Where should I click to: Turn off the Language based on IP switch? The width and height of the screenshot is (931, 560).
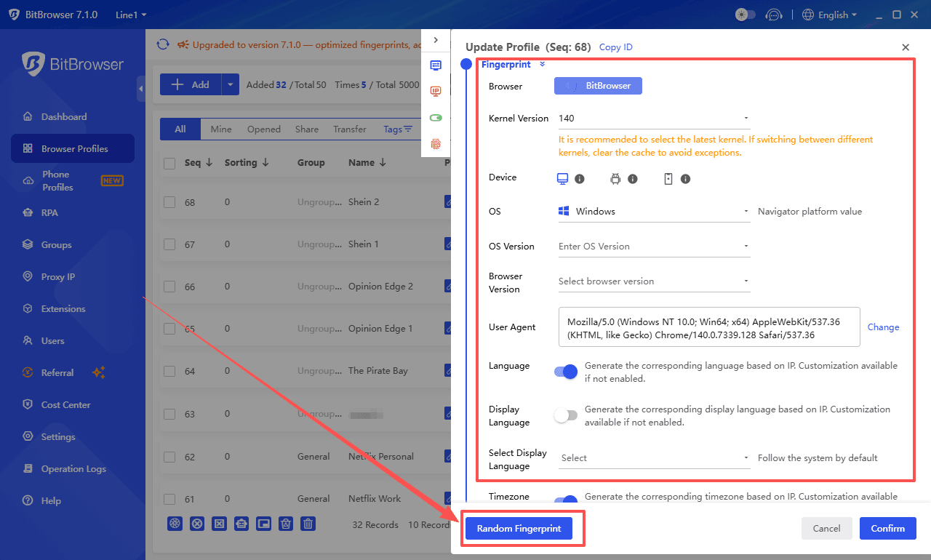point(566,372)
